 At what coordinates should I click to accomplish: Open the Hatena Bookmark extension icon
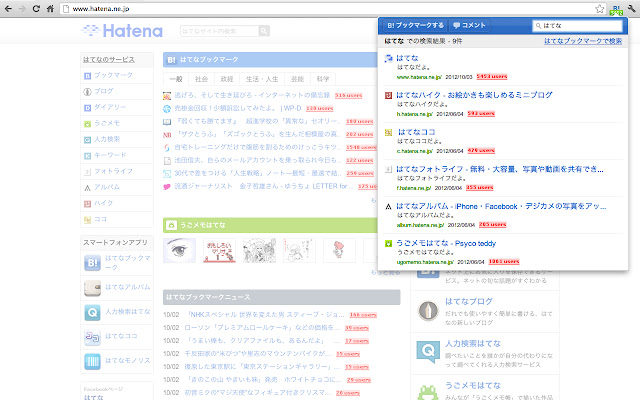(x=616, y=9)
